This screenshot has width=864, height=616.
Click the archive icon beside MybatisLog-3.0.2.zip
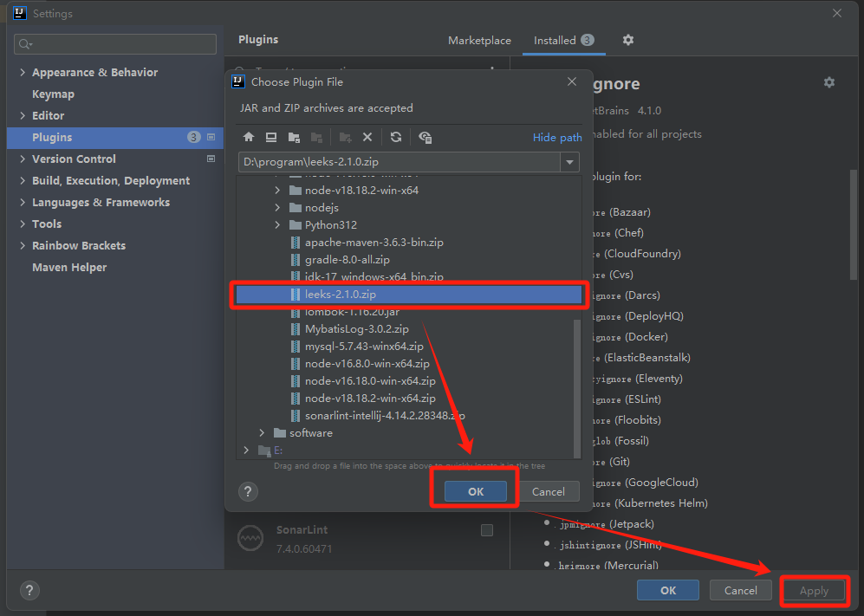(x=296, y=329)
